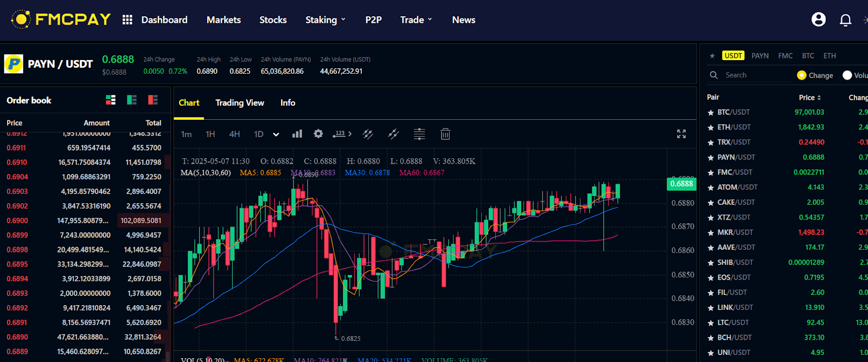Toggle favorite star for ETH/USDT
The image size is (868, 362).
coord(711,128)
